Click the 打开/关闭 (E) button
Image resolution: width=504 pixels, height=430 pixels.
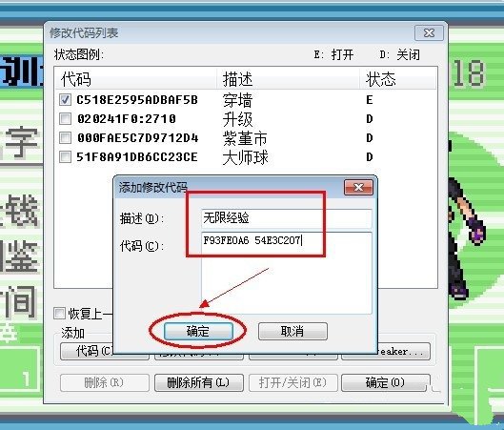click(x=292, y=382)
